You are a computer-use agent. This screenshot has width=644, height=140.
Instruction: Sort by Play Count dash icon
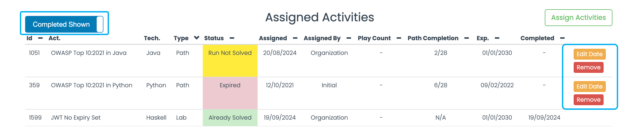(399, 38)
